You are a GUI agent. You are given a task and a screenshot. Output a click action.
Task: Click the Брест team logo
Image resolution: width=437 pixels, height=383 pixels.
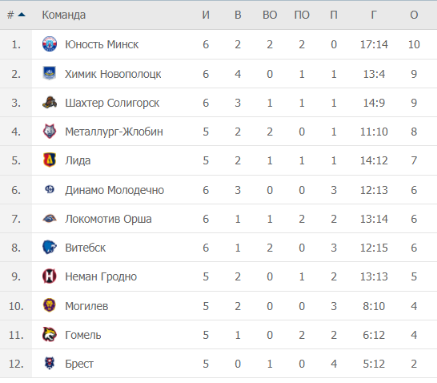tap(49, 363)
